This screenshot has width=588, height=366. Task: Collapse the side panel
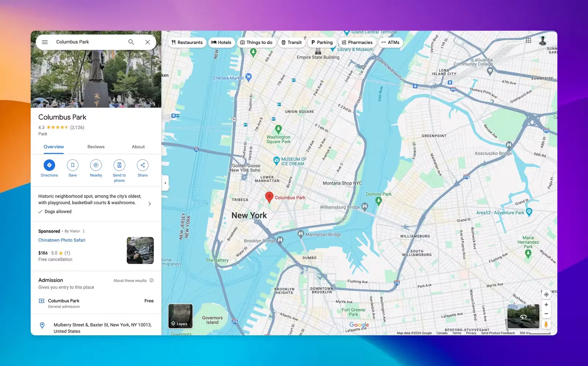[x=165, y=183]
